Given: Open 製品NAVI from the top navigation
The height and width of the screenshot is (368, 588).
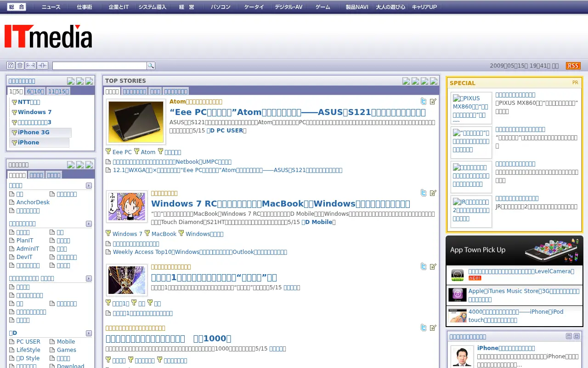Looking at the screenshot, I should (357, 7).
